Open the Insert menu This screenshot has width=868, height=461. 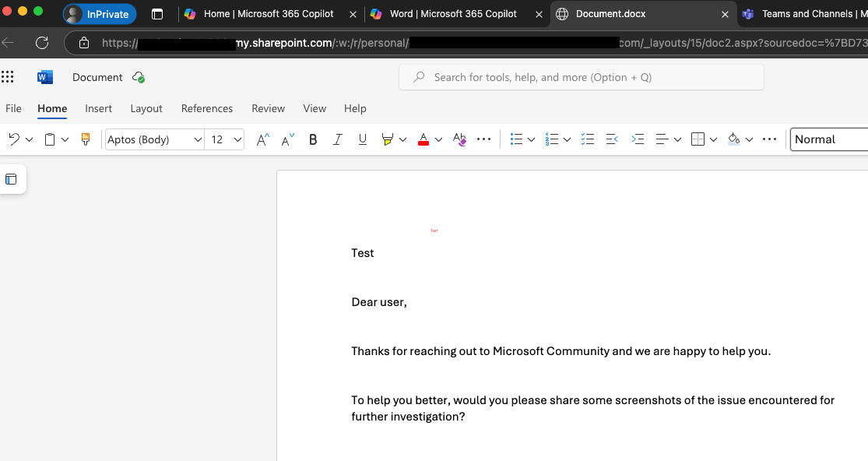pyautogui.click(x=98, y=108)
